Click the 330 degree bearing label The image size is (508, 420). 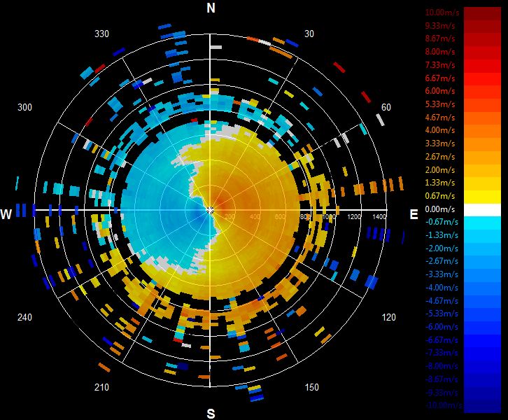[101, 34]
